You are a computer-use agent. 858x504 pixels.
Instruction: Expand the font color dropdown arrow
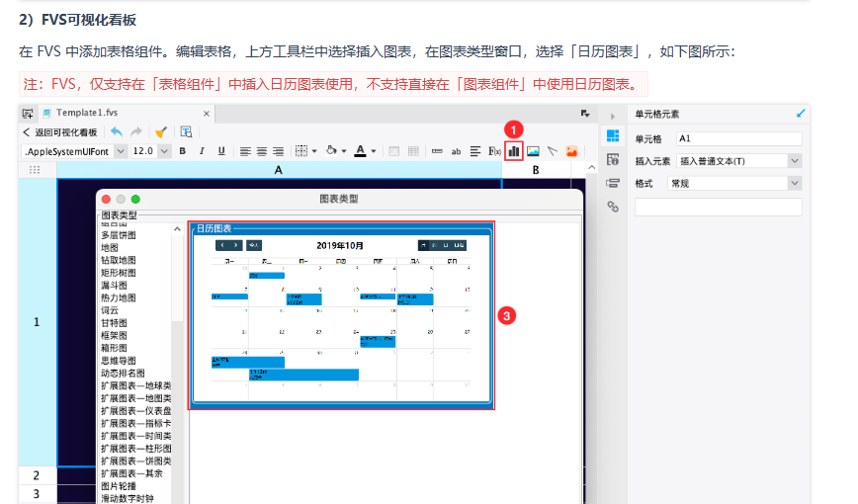click(374, 151)
